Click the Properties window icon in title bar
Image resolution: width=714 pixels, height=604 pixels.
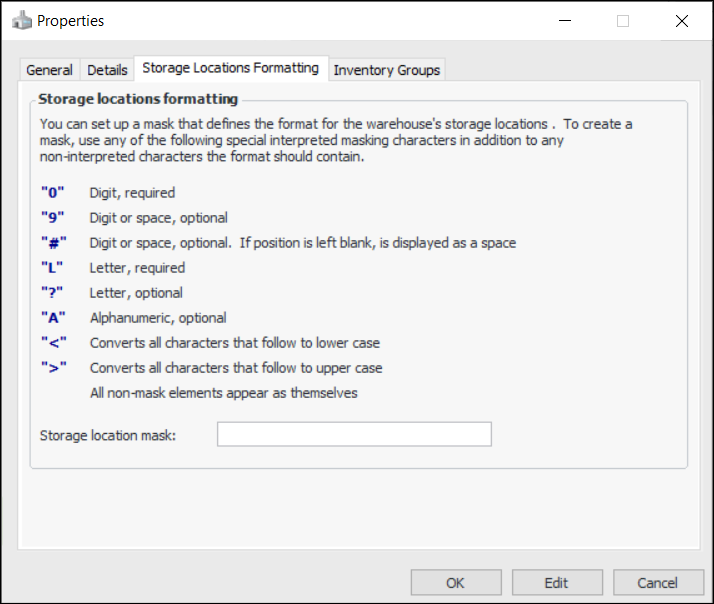(x=21, y=20)
